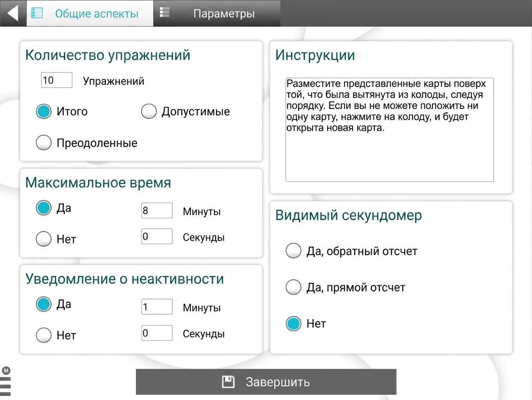532x400 pixels.
Task: Click Секунды label under Уведомление о неактивности
Action: coord(204,334)
